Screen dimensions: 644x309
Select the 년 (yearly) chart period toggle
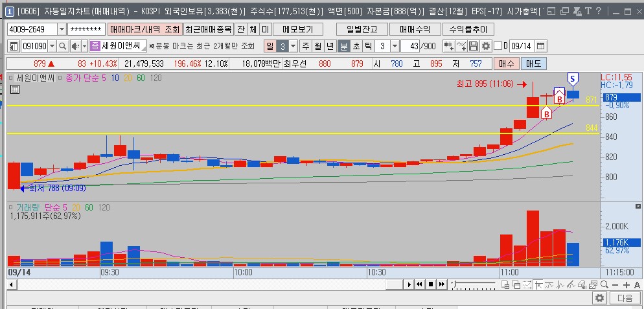[x=330, y=46]
